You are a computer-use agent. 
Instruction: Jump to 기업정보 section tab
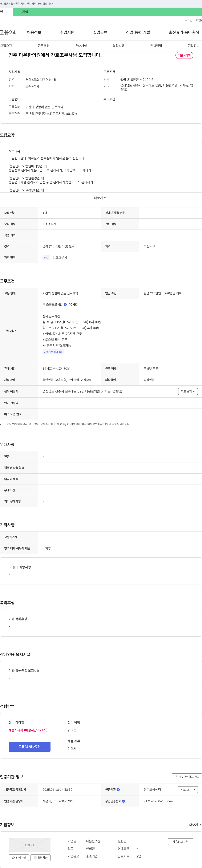[194, 46]
